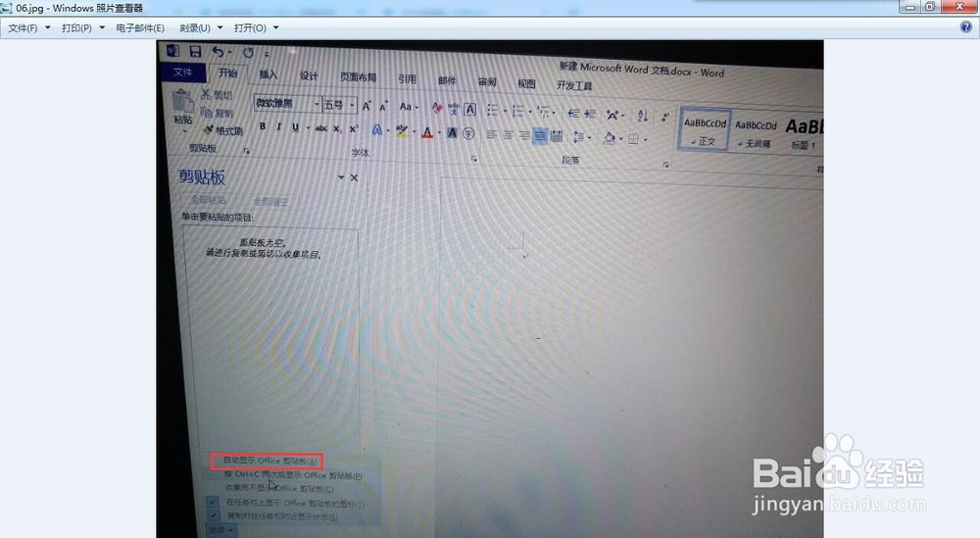Open the Paragraph group dialog launcher

pos(666,165)
